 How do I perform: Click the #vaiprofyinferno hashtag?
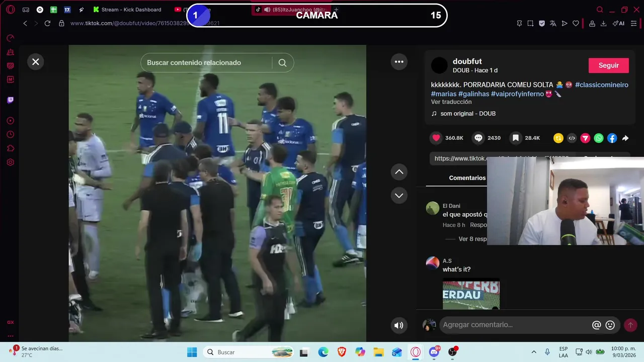(x=517, y=94)
